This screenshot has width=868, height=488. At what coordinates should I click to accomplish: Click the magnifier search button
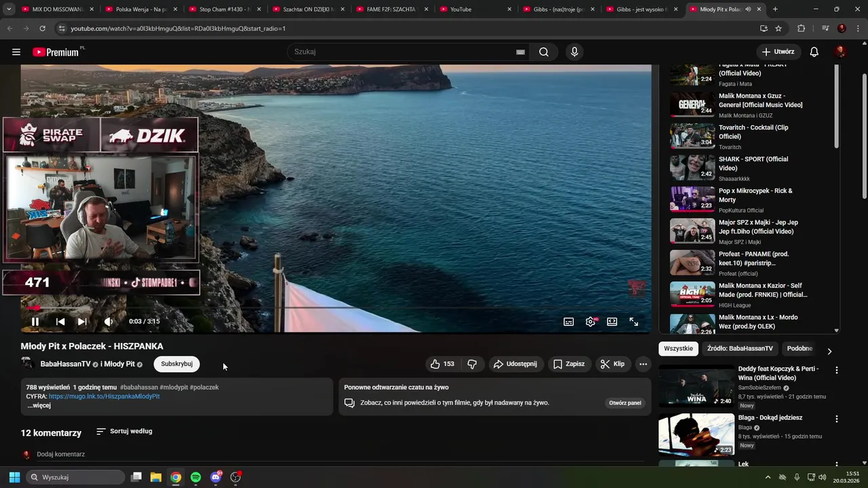(x=544, y=52)
